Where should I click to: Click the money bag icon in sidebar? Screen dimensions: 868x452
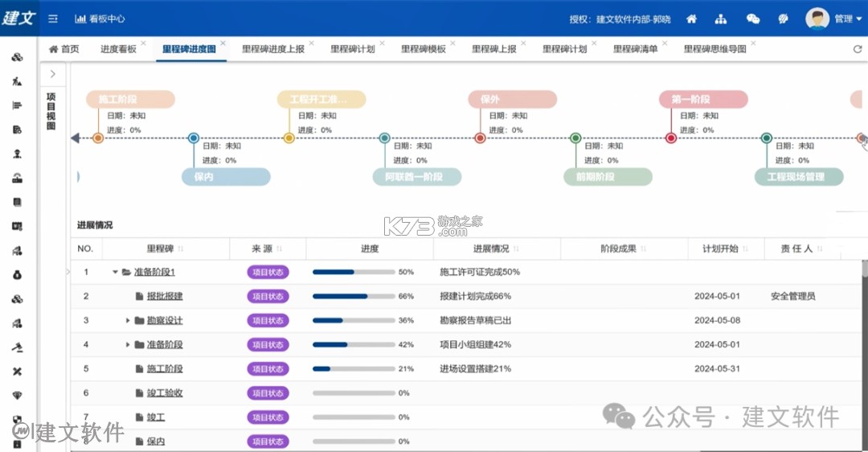pyautogui.click(x=17, y=275)
